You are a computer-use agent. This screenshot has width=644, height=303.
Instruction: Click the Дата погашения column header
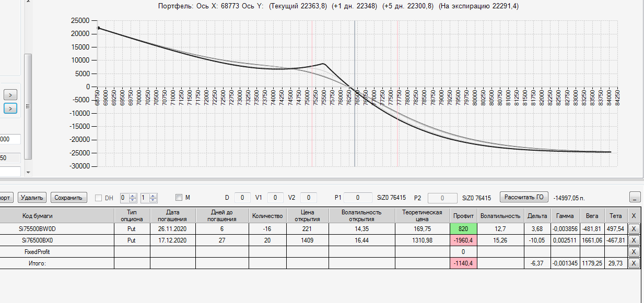click(x=173, y=215)
